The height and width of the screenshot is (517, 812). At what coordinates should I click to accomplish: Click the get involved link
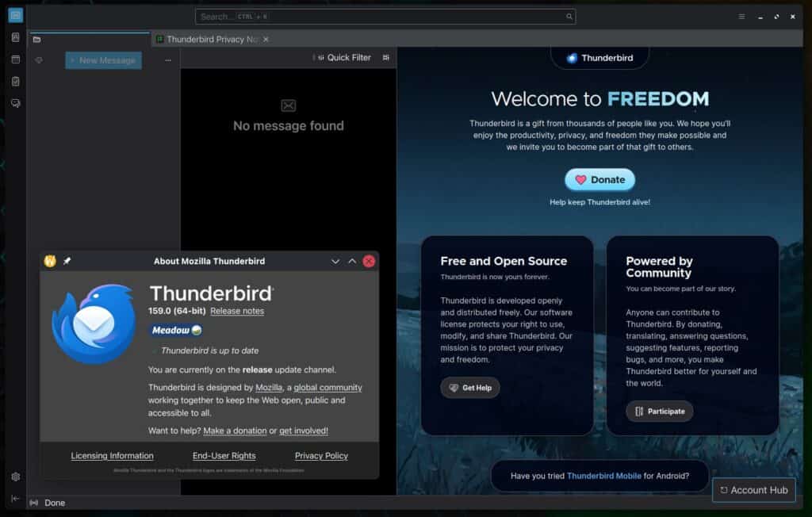point(304,431)
